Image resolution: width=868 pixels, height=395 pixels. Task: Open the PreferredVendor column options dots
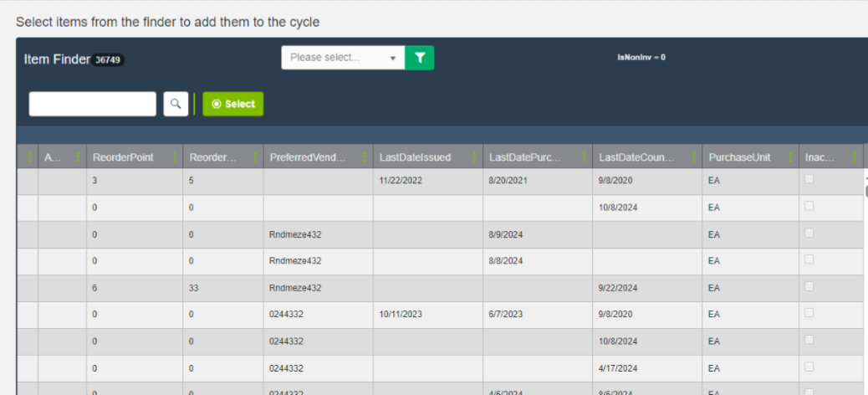pyautogui.click(x=365, y=157)
